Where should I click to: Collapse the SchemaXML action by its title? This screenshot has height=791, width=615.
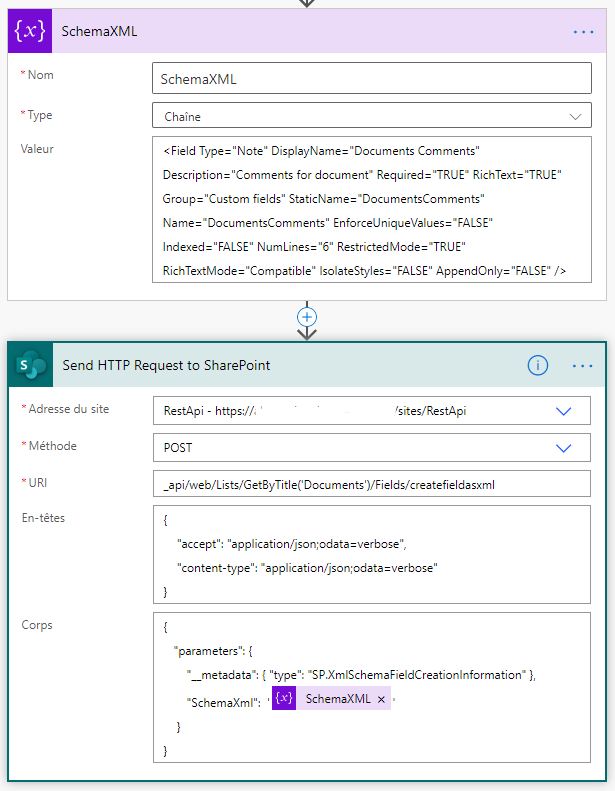click(x=99, y=31)
